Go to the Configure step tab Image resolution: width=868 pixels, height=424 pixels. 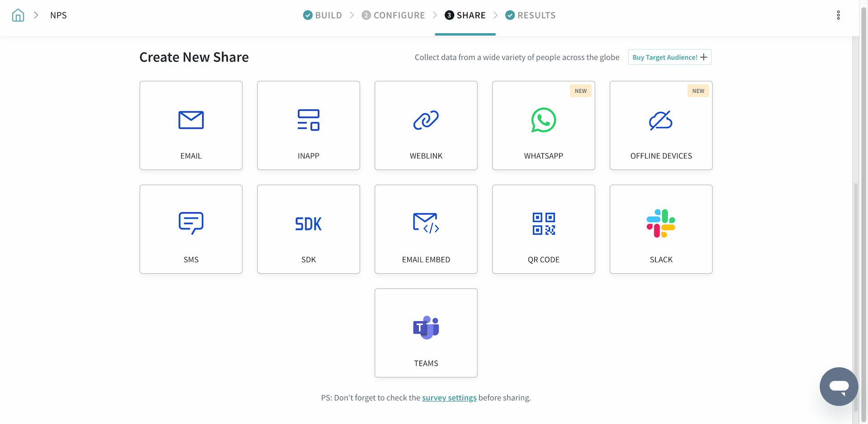[x=393, y=15]
